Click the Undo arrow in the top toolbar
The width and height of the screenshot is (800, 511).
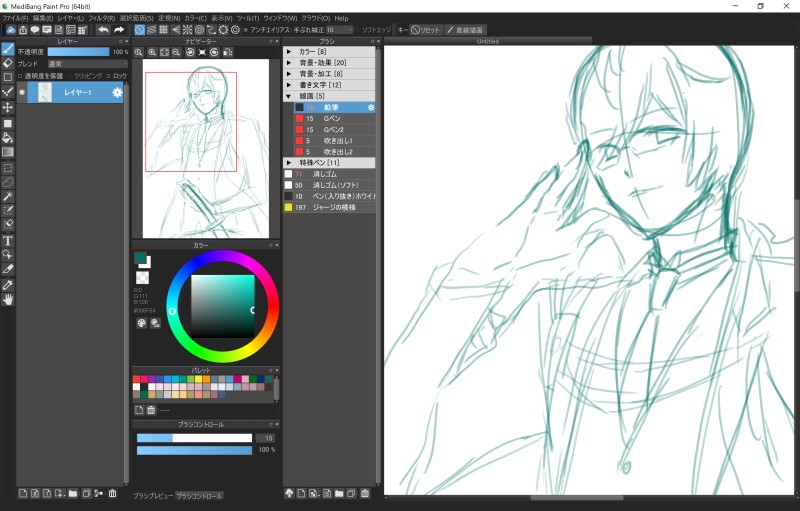[x=104, y=30]
